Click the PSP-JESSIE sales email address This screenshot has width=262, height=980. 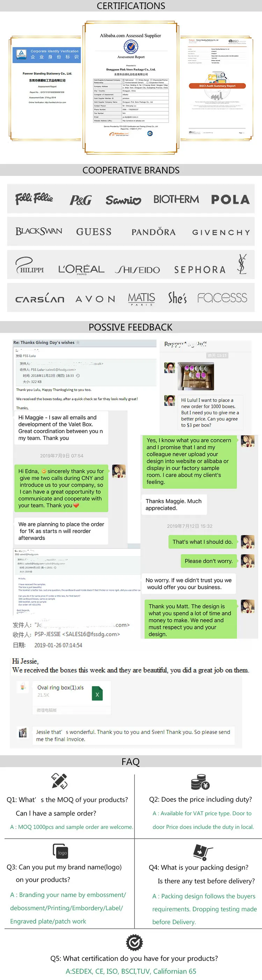pyautogui.click(x=77, y=634)
